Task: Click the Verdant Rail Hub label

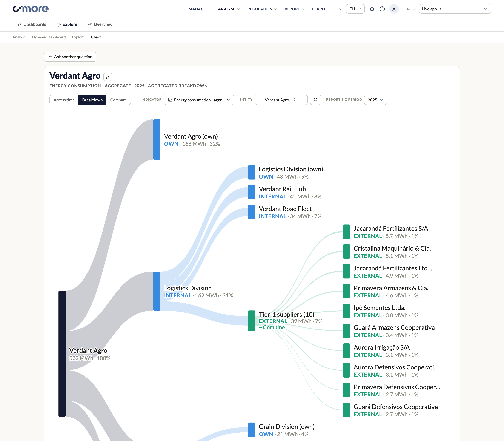Action: 282,189
